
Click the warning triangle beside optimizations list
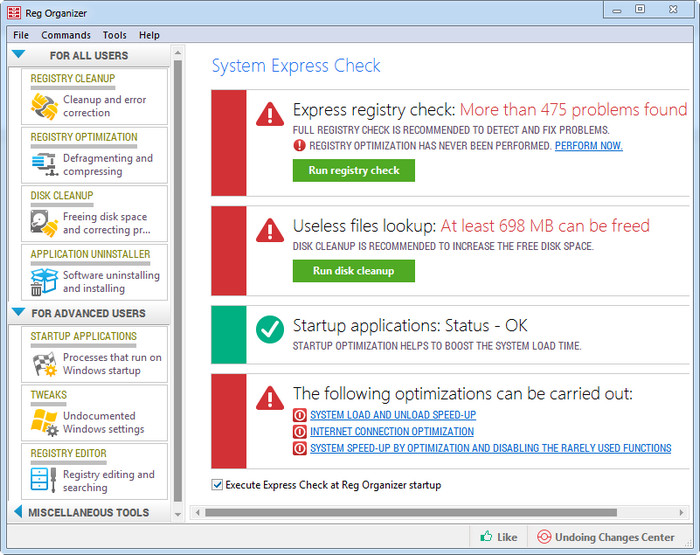tap(270, 398)
